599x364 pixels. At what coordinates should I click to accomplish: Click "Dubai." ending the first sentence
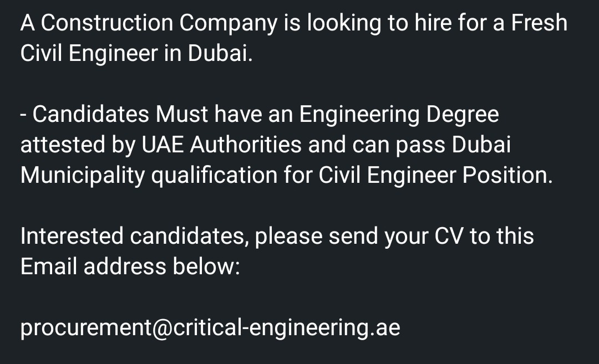[220, 54]
